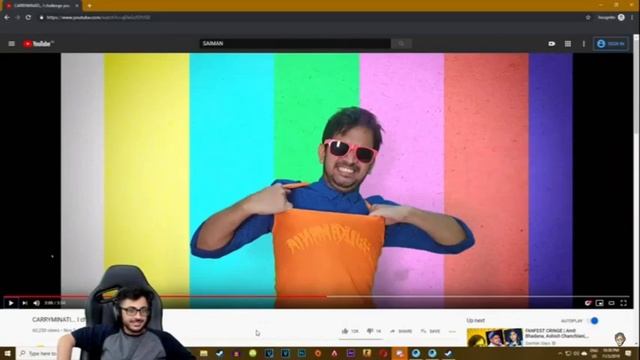The image size is (640, 360).
Task: Open a new browser tab
Action: pyautogui.click(x=89, y=6)
